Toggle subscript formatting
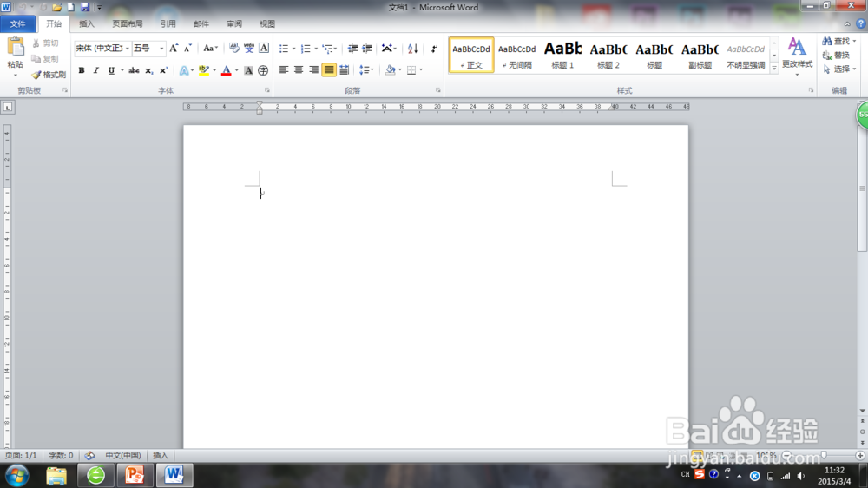 pos(148,70)
